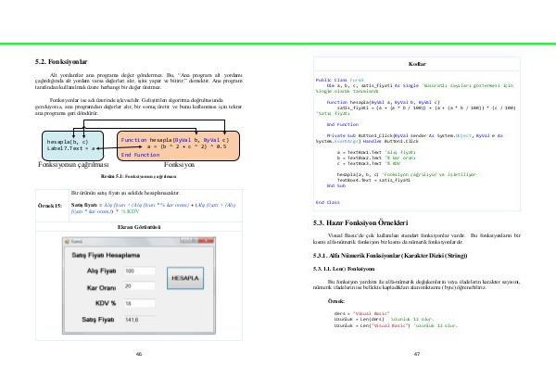Image resolution: width=556 pixels, height=392 pixels.
Task: Click the 'Kodlar' code box header
Action: pyautogui.click(x=417, y=64)
